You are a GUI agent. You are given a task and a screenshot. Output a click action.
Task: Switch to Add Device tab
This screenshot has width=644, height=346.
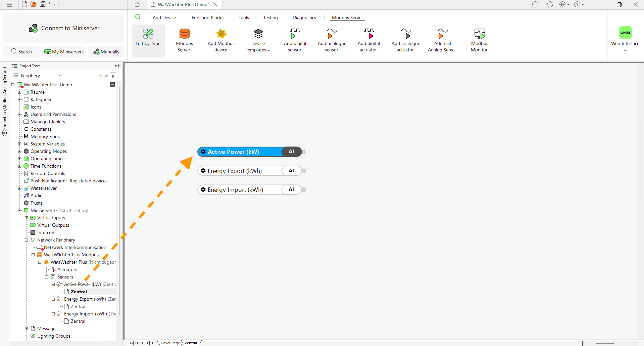pos(164,17)
